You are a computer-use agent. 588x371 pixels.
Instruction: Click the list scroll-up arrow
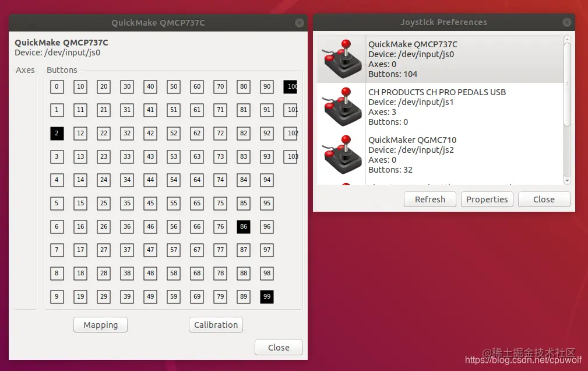point(568,39)
